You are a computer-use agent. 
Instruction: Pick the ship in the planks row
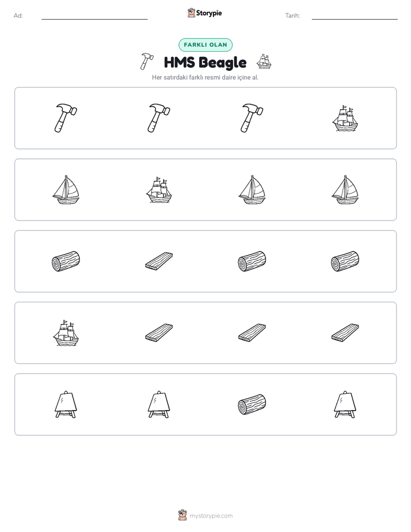pyautogui.click(x=66, y=333)
